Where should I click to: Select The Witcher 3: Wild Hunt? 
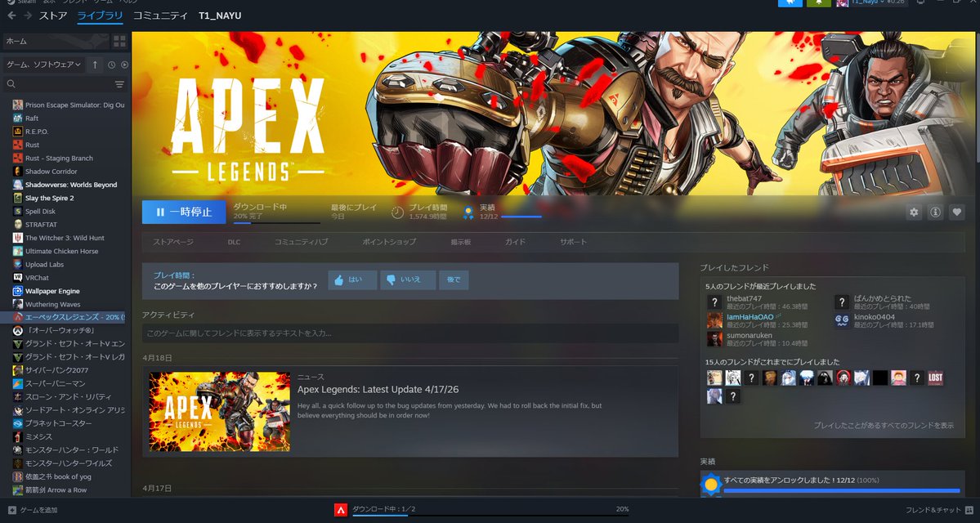pyautogui.click(x=65, y=238)
